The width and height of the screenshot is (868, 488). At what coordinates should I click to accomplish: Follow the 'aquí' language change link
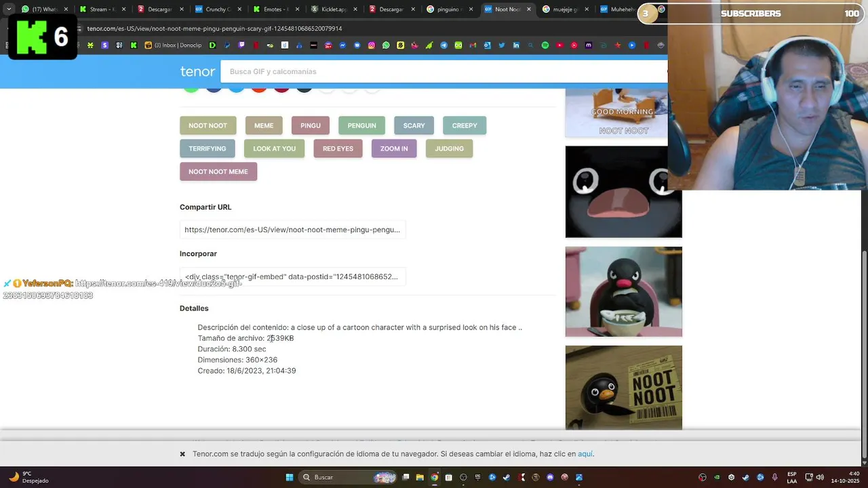(x=585, y=454)
